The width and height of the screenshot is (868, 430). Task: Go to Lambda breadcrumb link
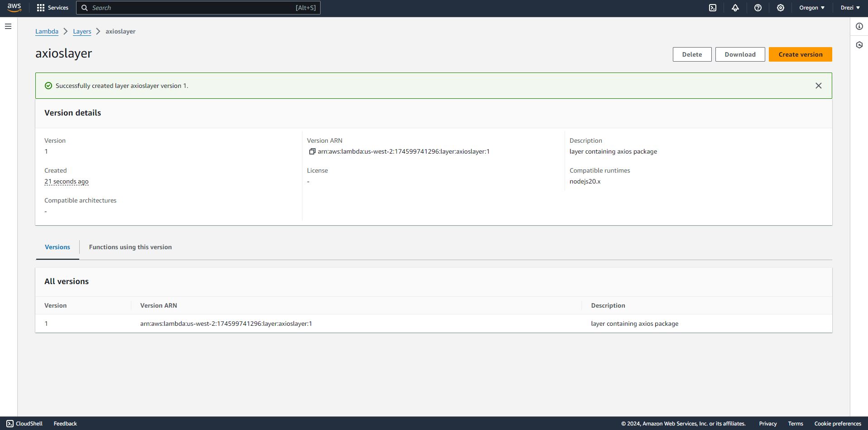[47, 31]
